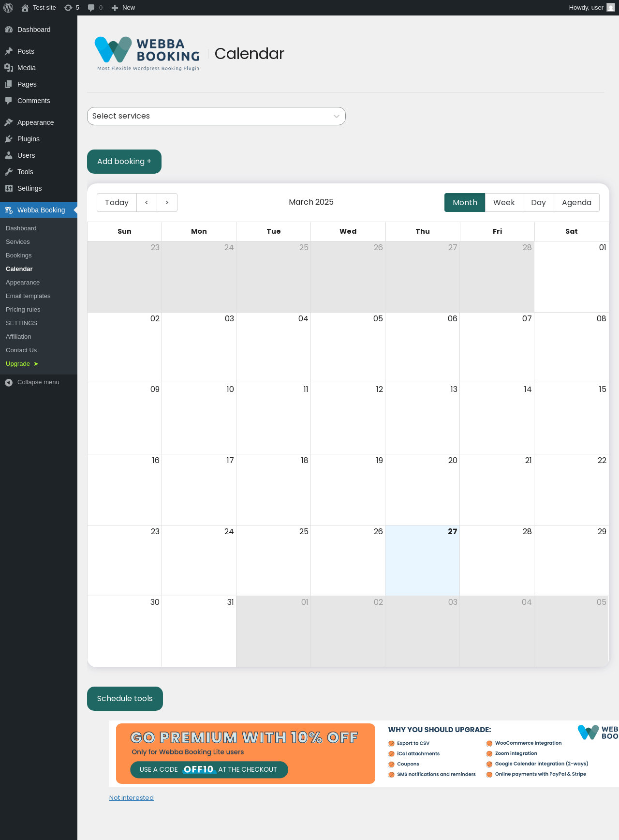
Task: Click the Calendar page heading
Action: tap(249, 54)
